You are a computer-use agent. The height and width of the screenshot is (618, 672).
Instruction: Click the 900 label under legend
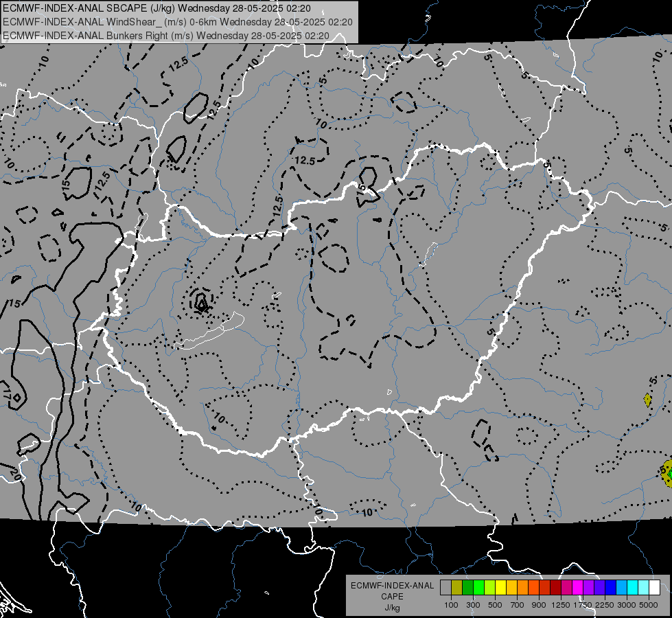point(539,605)
